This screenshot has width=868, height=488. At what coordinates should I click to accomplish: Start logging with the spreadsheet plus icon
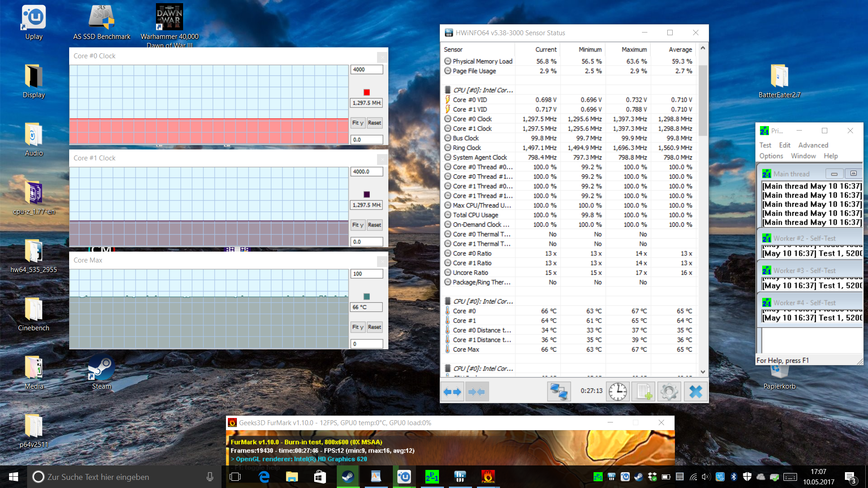click(644, 392)
